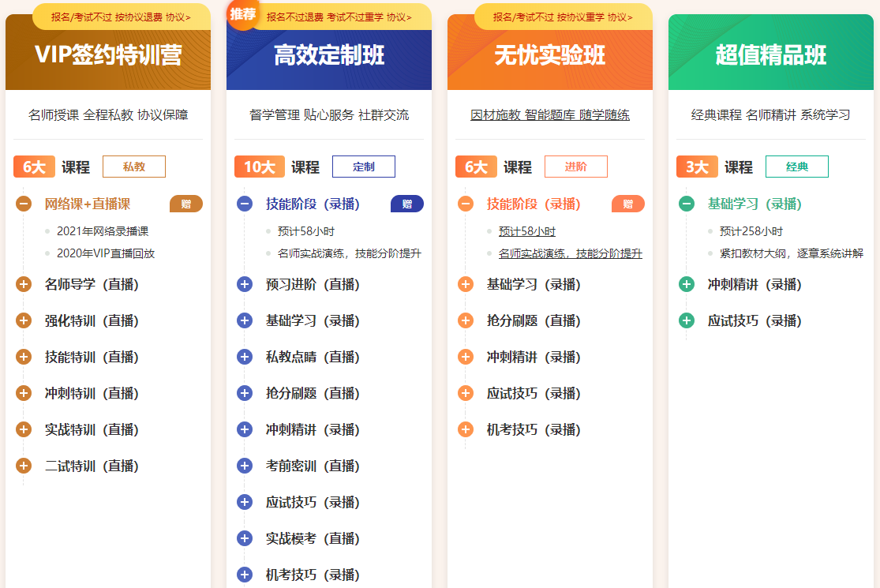Image resolution: width=880 pixels, height=588 pixels.
Task: Click the 私教 tag button
Action: (134, 167)
